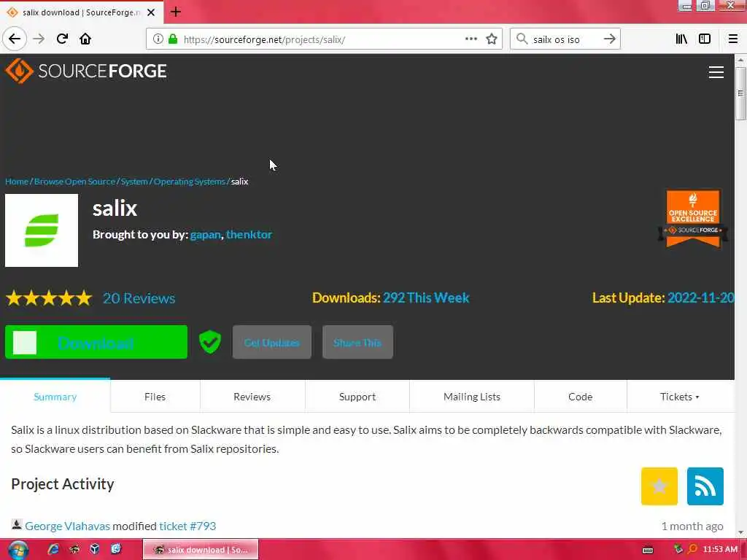
Task: Expand the Tickets dropdown tab
Action: 680,397
